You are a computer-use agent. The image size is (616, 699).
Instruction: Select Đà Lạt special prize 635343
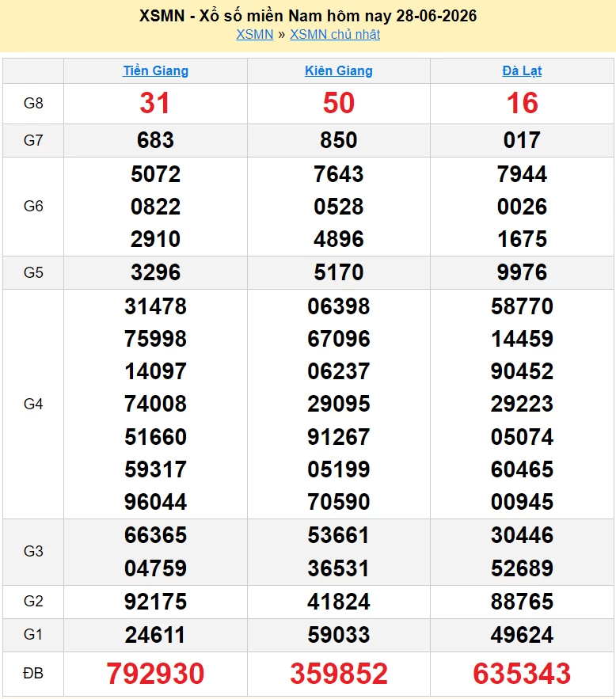pyautogui.click(x=522, y=673)
